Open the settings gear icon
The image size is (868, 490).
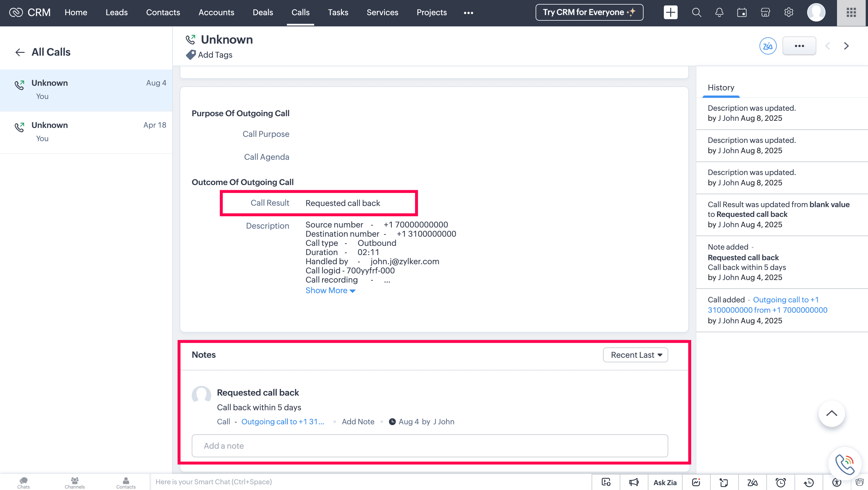coord(788,13)
